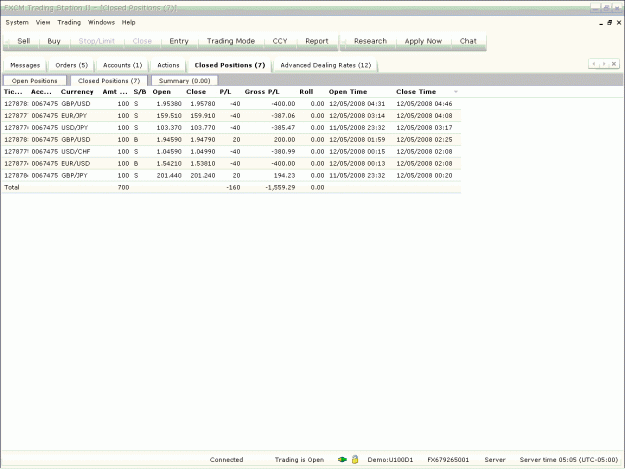Switch to the Accounts (1) tab
The height and width of the screenshot is (469, 625).
pos(122,65)
